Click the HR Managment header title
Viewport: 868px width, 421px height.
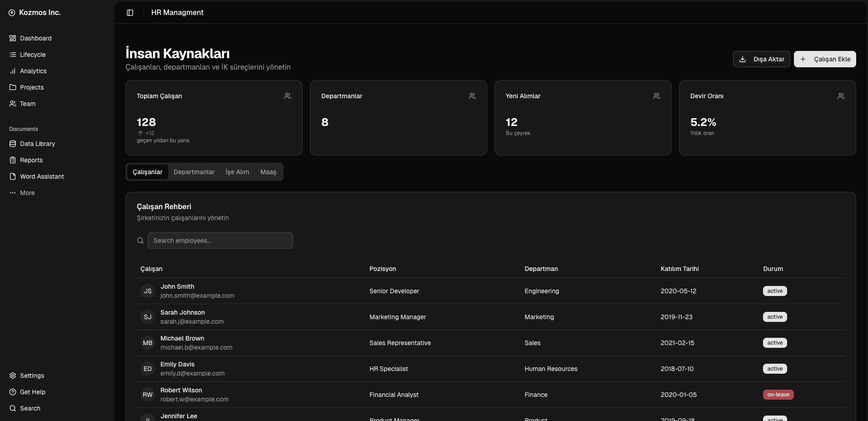pos(177,13)
